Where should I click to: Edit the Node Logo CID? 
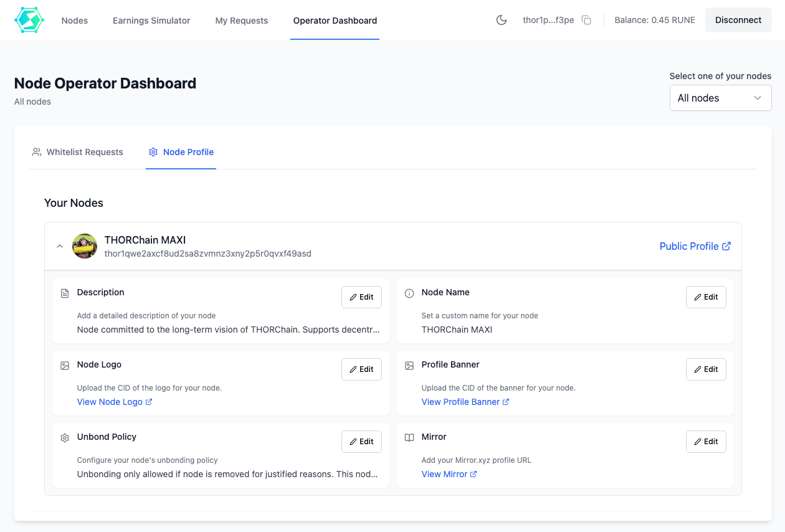(361, 369)
